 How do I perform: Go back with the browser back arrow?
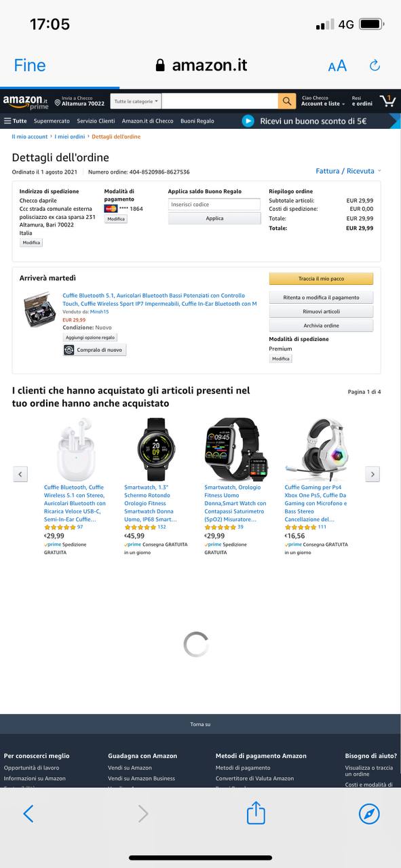click(28, 814)
